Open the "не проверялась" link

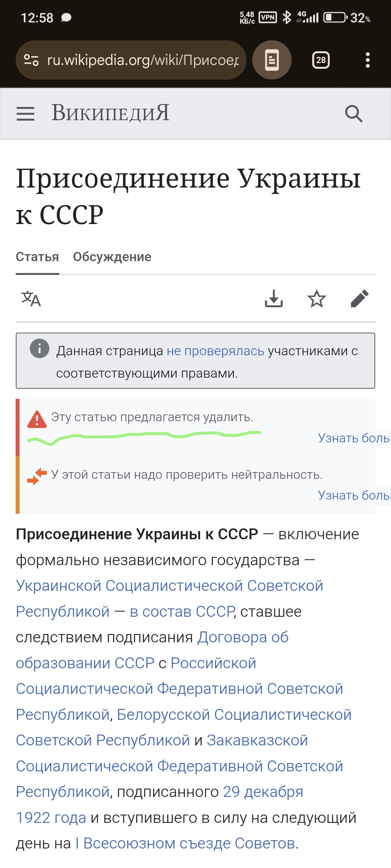[215, 351]
